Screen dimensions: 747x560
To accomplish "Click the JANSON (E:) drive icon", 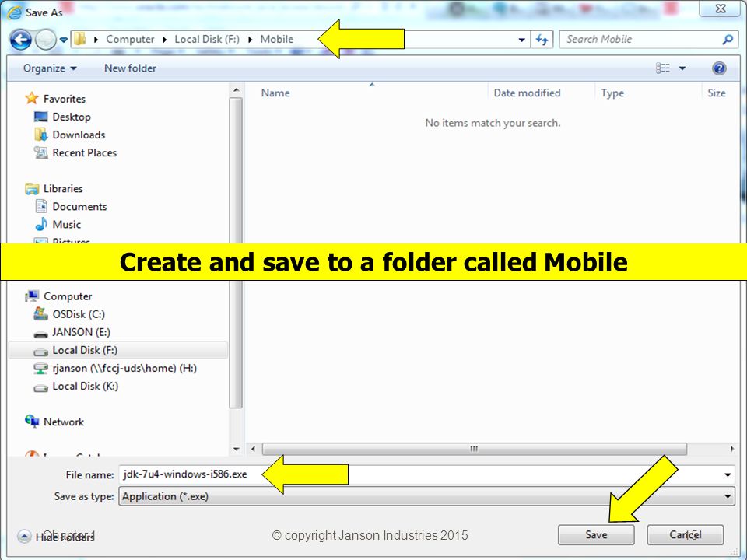I will (x=41, y=334).
